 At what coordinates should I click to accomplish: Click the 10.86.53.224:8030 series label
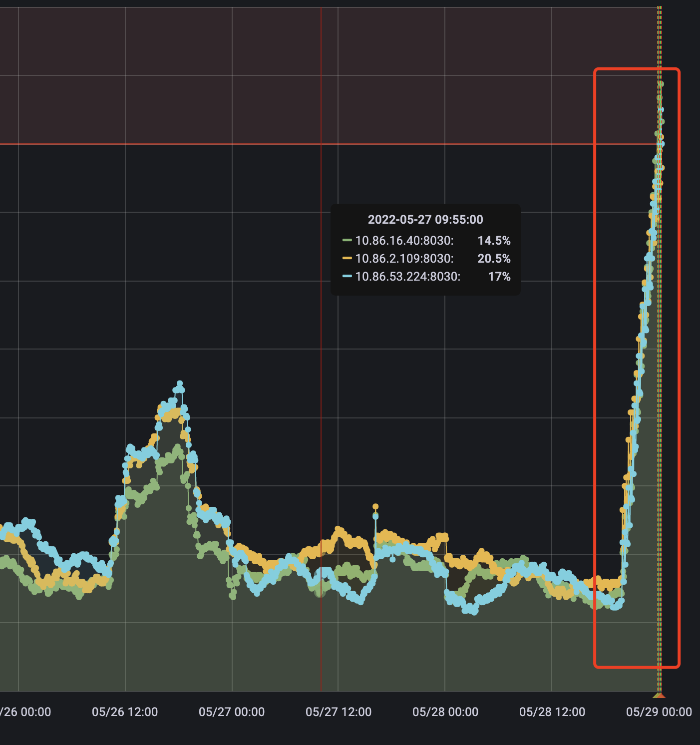[408, 277]
